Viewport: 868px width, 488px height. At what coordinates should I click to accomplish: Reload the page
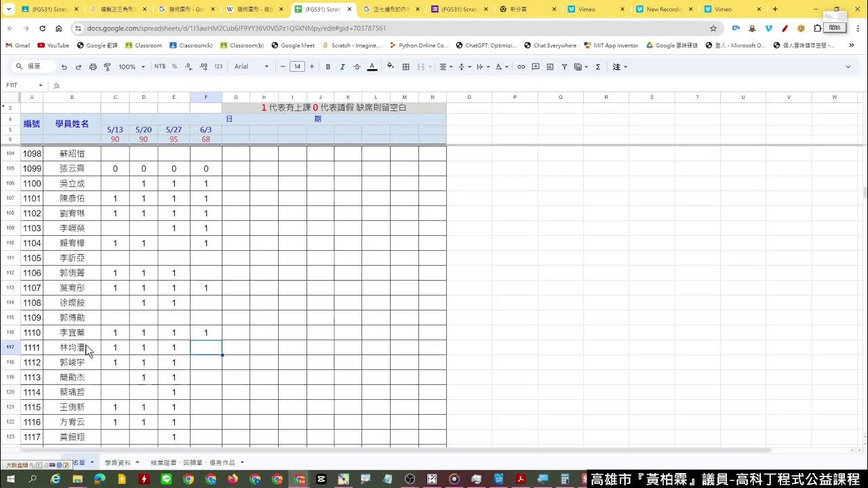[42, 28]
